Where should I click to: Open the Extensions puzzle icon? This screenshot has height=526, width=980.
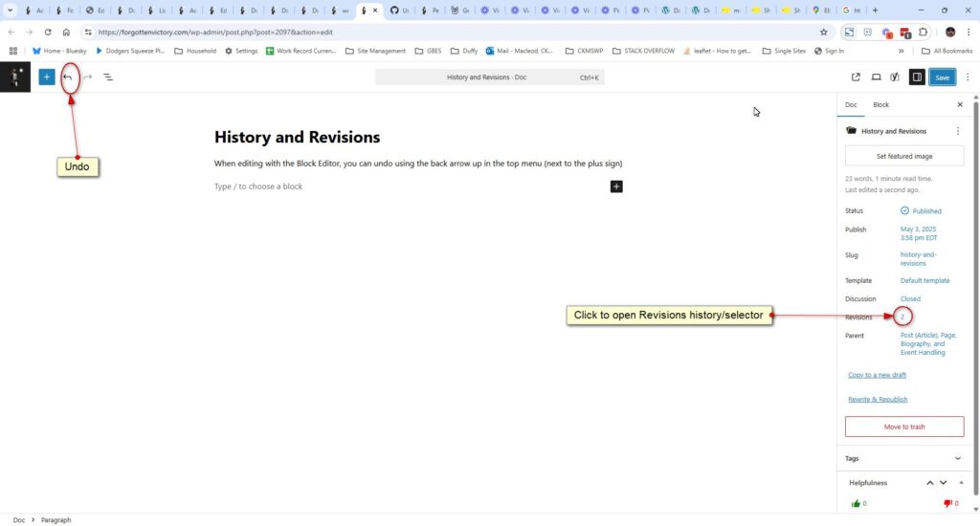924,32
